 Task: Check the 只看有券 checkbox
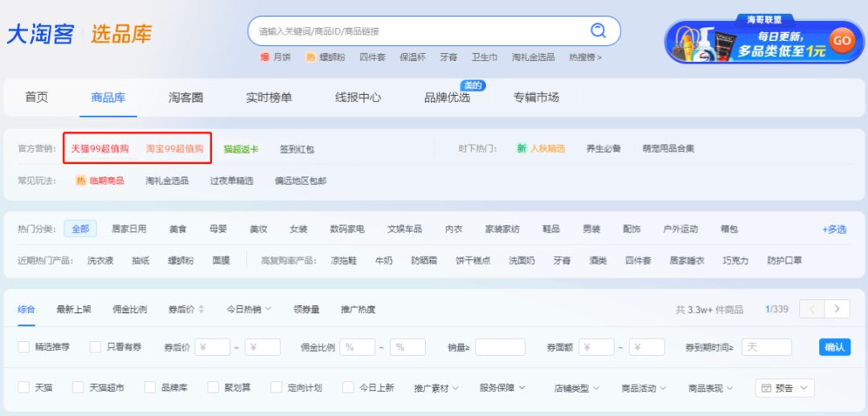[x=95, y=347]
